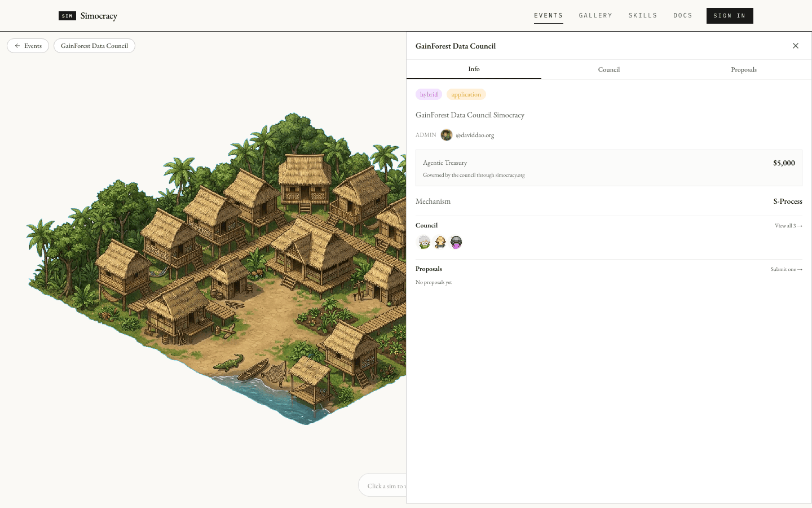
Task: Select the third council member avatar in purple
Action: [456, 242]
